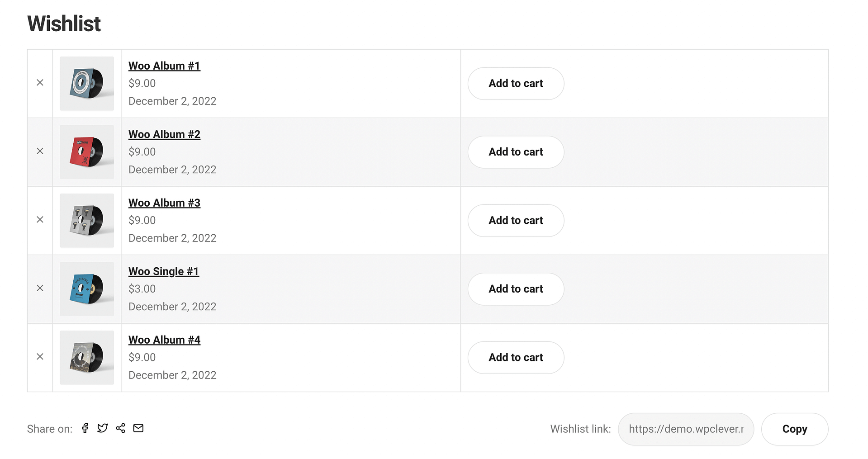Select the wishlist link URL field
This screenshot has width=868, height=459.
click(x=686, y=429)
